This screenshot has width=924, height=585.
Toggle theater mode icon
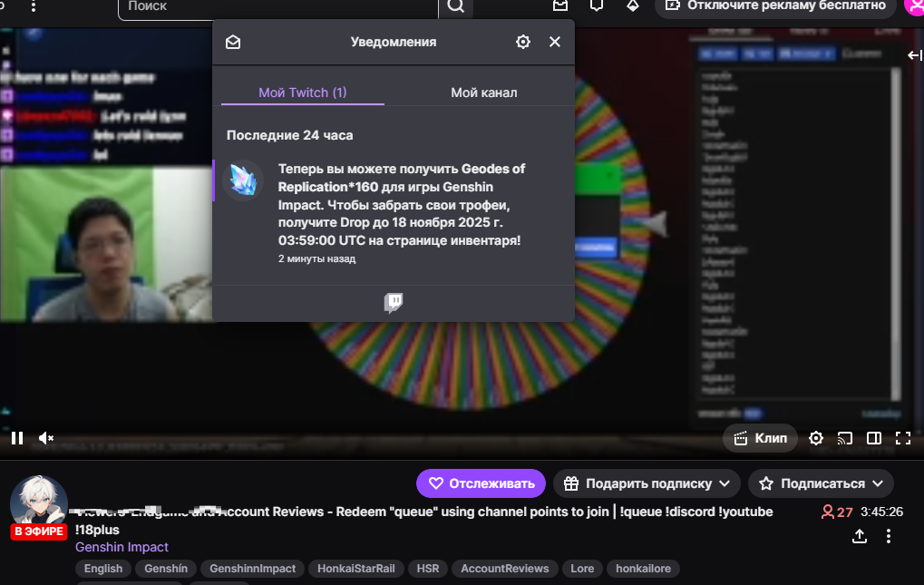[x=874, y=438]
